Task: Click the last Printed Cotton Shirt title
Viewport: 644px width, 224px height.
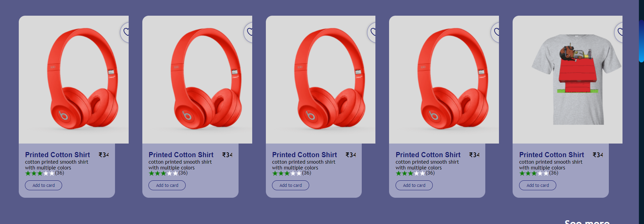Action: (551, 155)
